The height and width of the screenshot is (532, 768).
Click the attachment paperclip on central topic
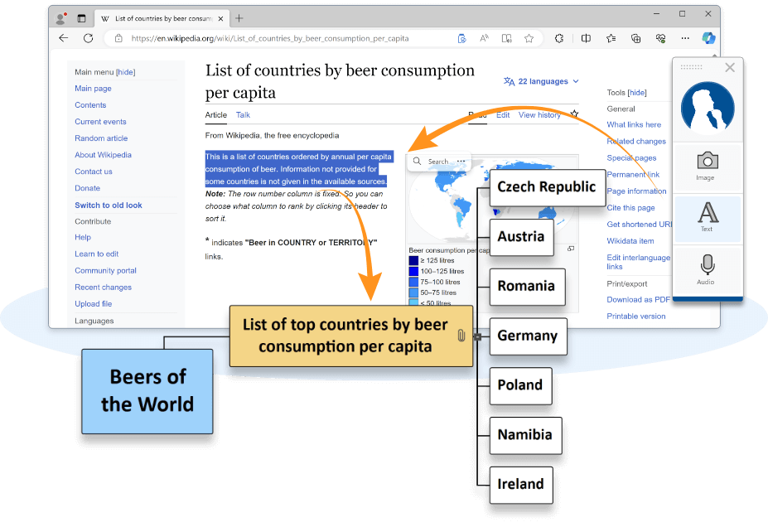(x=461, y=336)
